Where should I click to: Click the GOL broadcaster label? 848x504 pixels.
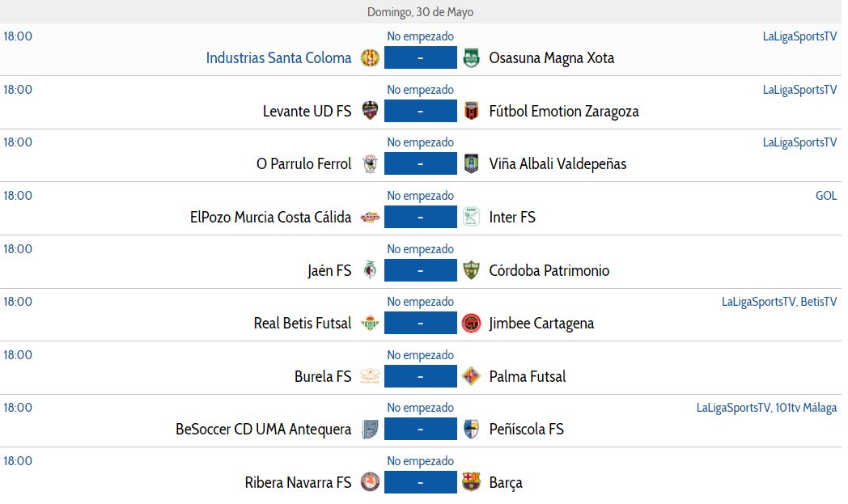(826, 196)
